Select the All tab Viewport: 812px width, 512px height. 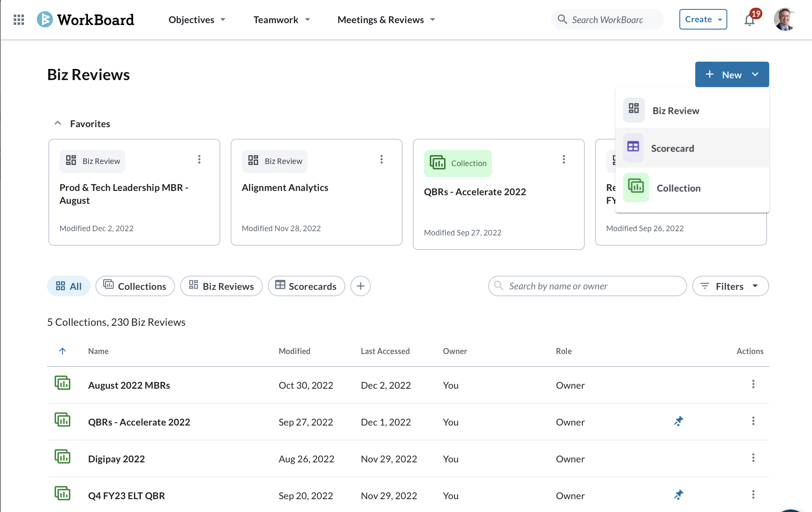(x=68, y=286)
